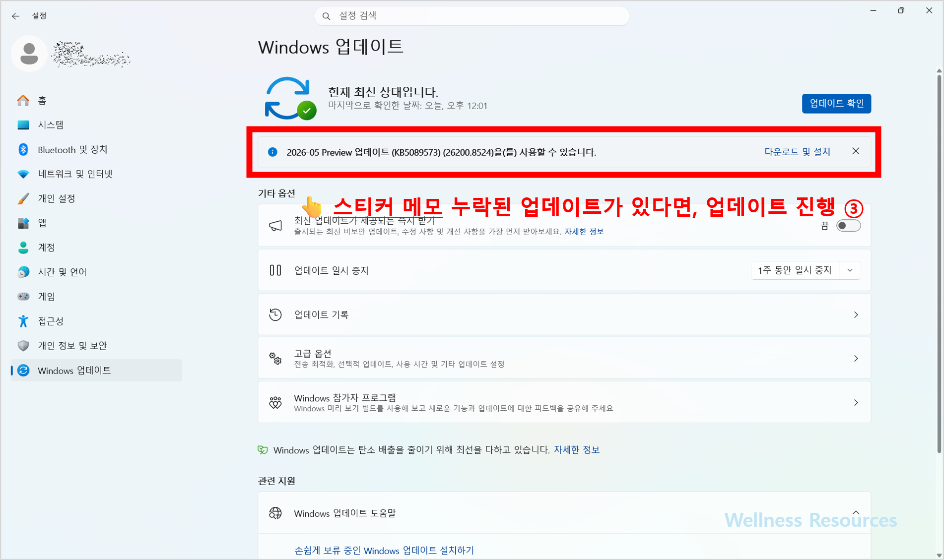Open 업데이트 기록 via its chevron
944x560 pixels.
[856, 314]
